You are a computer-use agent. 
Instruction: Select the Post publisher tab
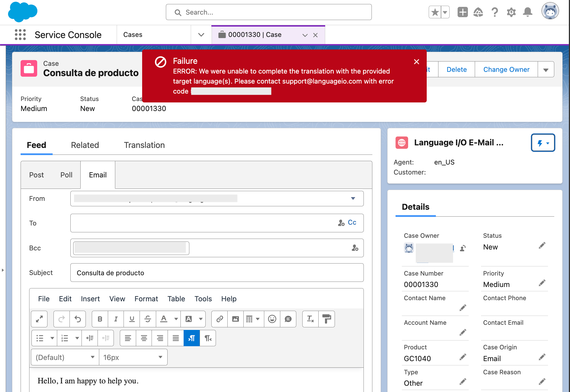click(x=36, y=175)
